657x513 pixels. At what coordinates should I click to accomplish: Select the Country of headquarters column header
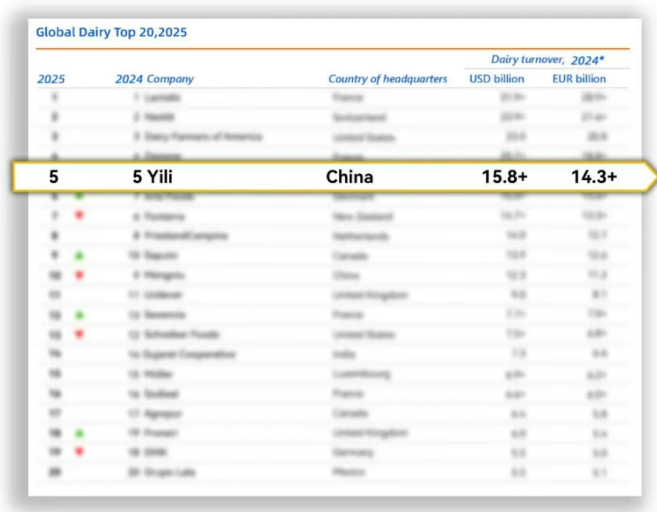388,79
